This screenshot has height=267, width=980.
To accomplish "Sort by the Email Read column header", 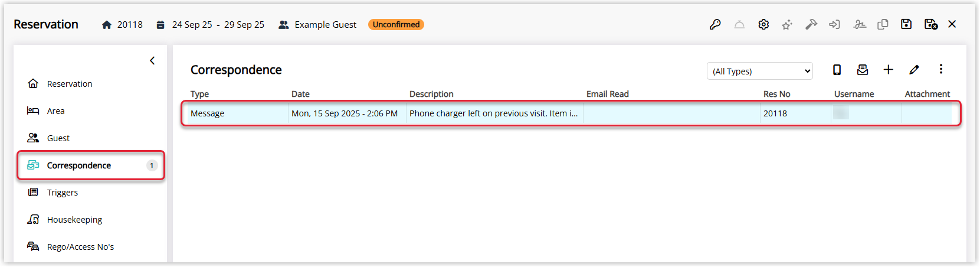I will (x=608, y=94).
